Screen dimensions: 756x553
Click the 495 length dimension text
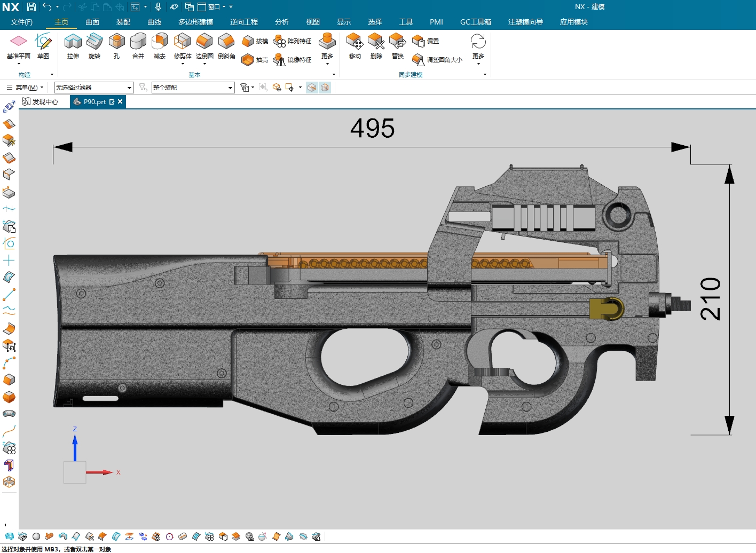(x=372, y=128)
